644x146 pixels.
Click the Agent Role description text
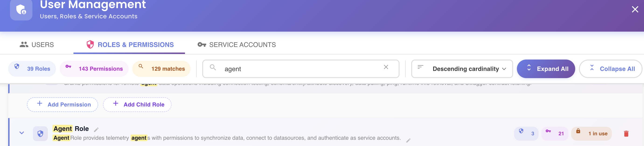tap(227, 138)
